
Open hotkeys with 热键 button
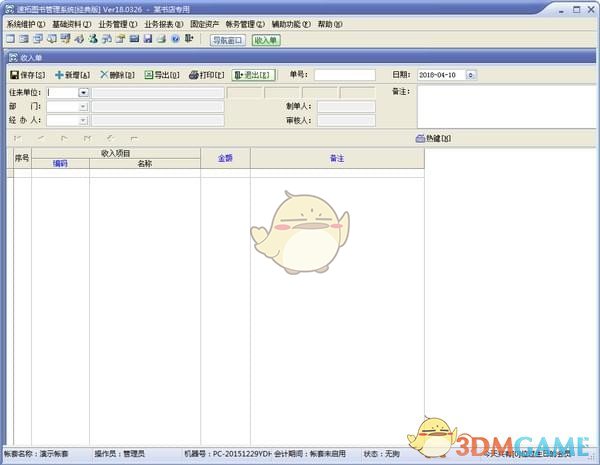(x=433, y=139)
